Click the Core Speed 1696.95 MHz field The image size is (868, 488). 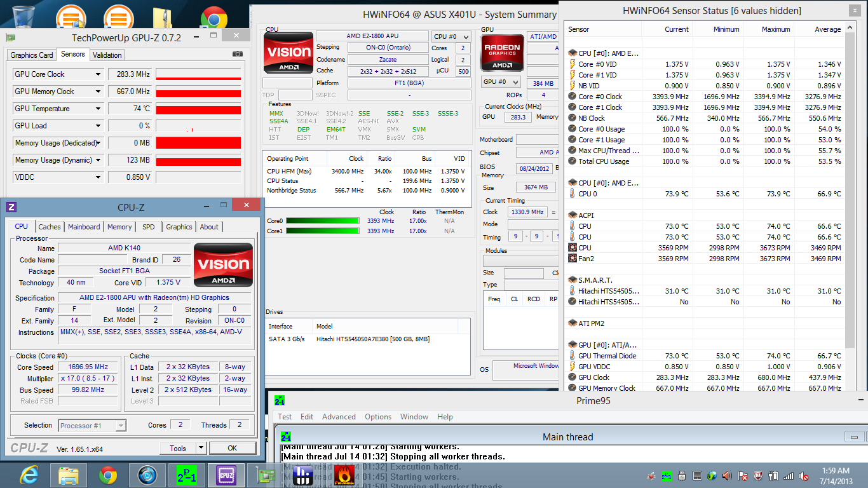click(x=88, y=367)
